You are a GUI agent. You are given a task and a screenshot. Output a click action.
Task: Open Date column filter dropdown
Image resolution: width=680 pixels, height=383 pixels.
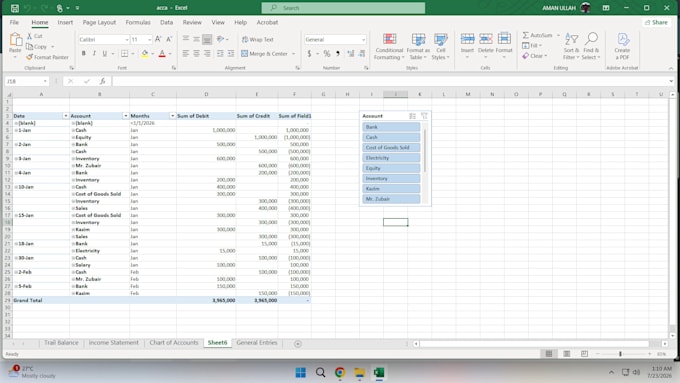click(x=65, y=116)
